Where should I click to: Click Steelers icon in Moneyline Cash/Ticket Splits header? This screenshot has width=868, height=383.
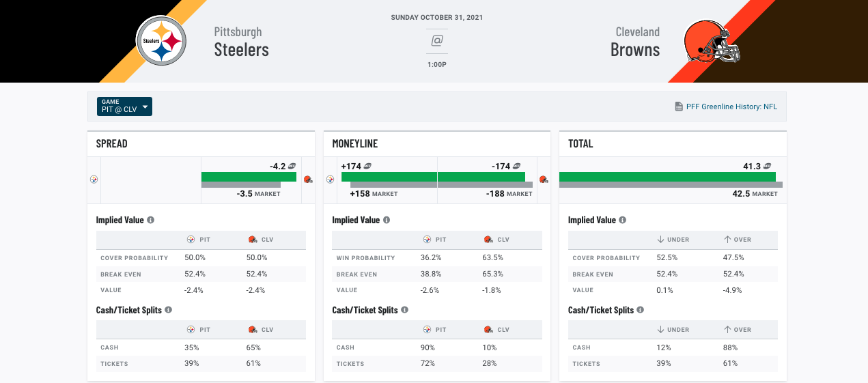428,329
